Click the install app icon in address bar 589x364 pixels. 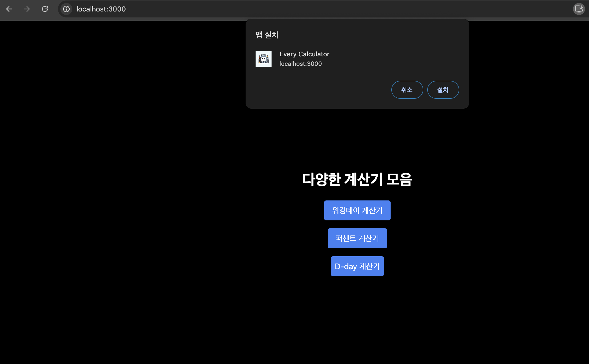[x=579, y=9]
